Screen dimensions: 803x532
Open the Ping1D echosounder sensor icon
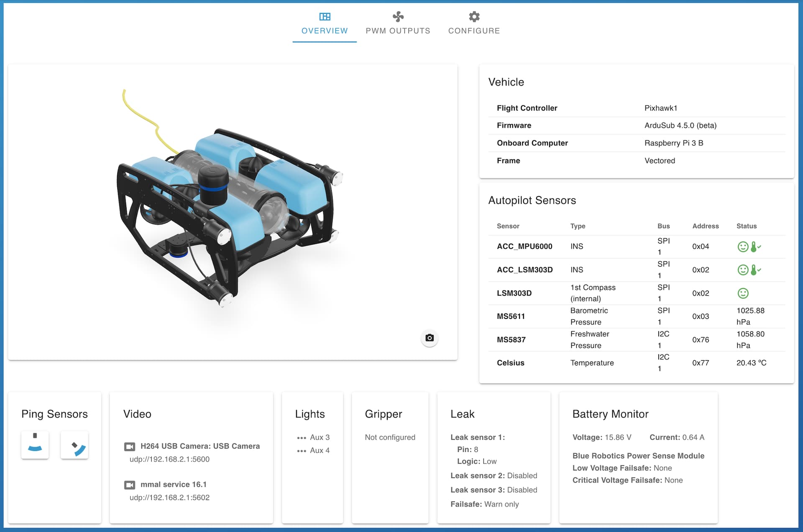point(35,445)
